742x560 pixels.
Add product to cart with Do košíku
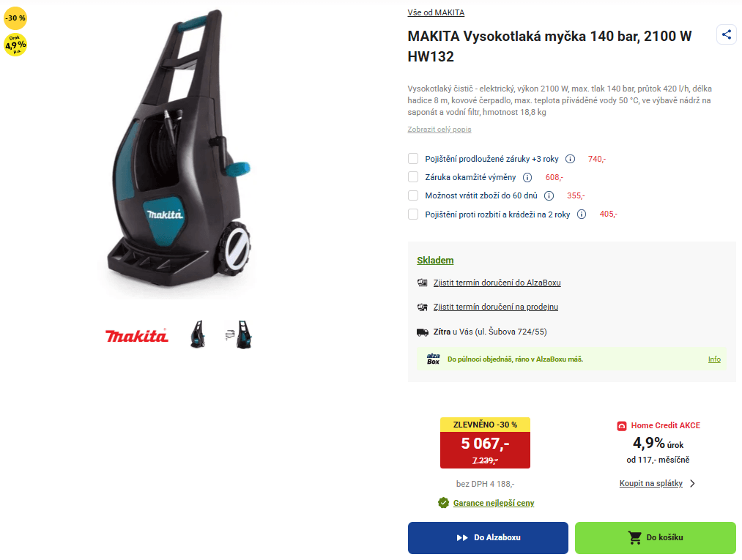pyautogui.click(x=656, y=538)
